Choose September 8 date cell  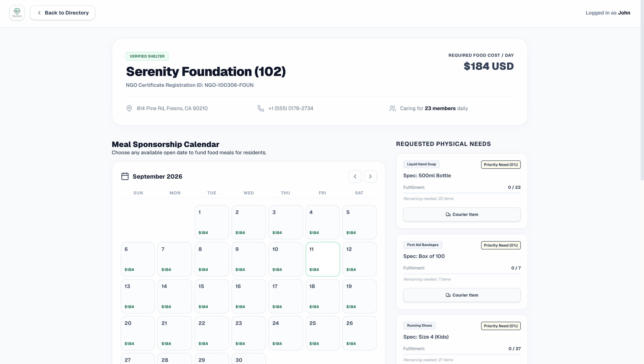[x=212, y=259]
